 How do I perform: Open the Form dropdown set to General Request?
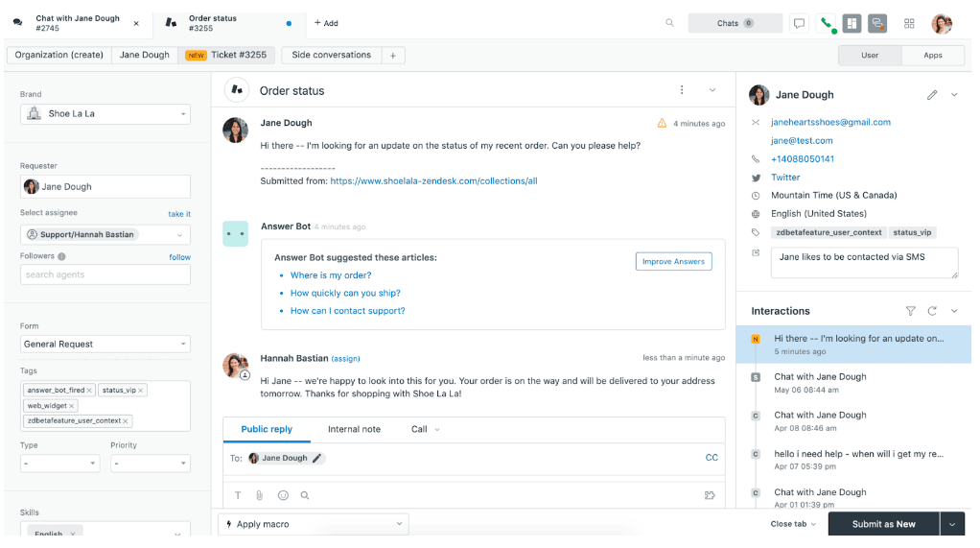pyautogui.click(x=105, y=345)
